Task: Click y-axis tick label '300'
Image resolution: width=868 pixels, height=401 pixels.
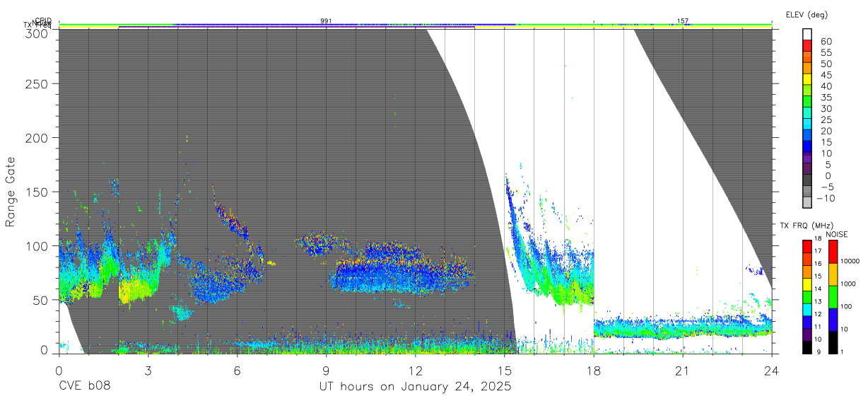Action: pyautogui.click(x=37, y=33)
